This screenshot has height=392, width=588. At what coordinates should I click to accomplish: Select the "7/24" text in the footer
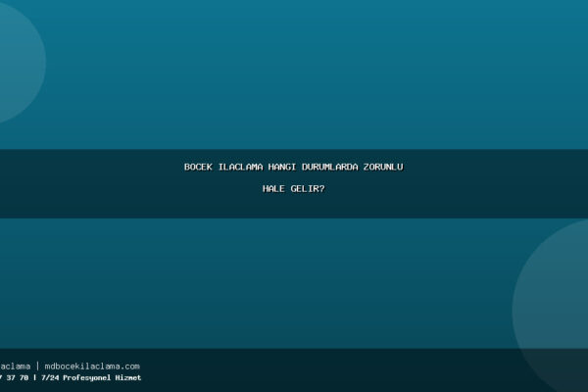tap(49, 377)
